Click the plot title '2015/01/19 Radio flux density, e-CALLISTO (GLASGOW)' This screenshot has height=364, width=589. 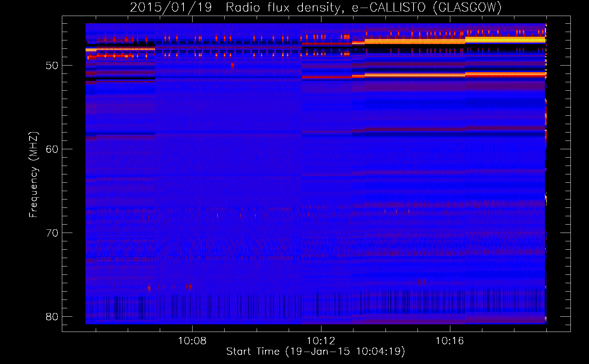point(316,7)
